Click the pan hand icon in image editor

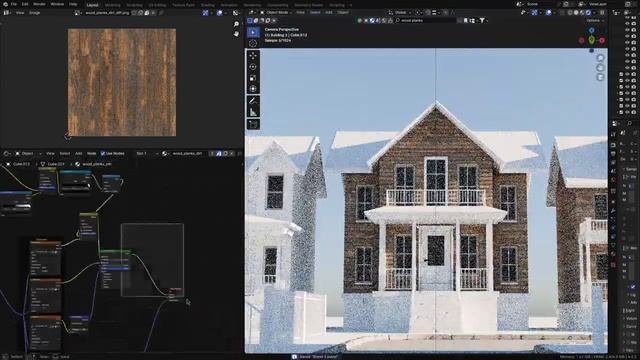coord(236,33)
